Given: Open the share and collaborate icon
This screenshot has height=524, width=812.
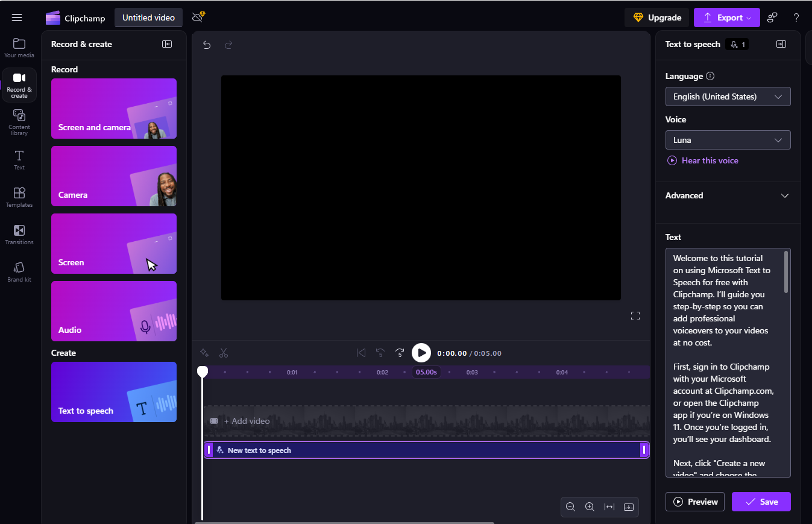Looking at the screenshot, I should click(x=772, y=17).
